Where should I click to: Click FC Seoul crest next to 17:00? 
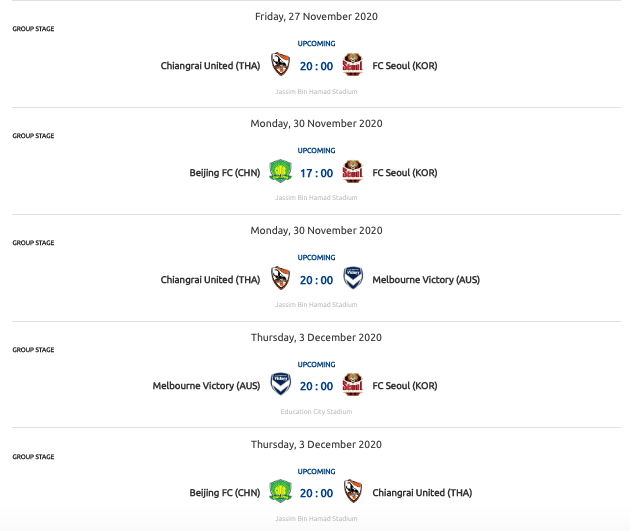(x=352, y=172)
